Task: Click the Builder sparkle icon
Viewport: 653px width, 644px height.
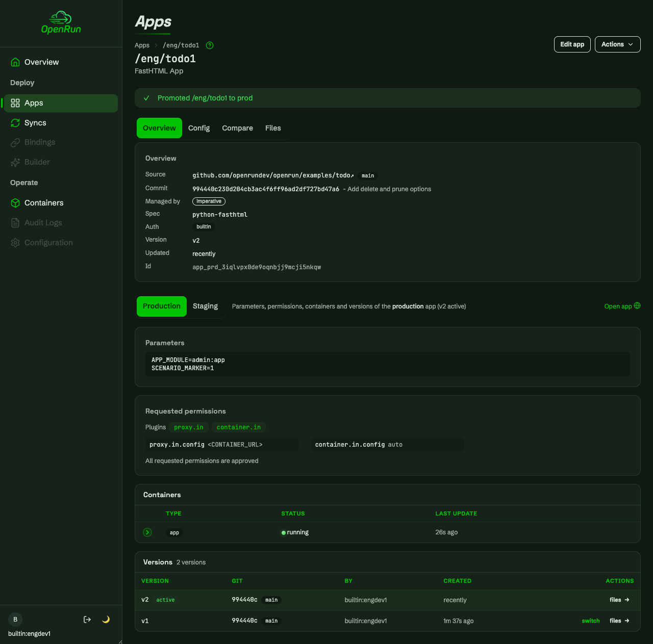Action: [x=15, y=162]
